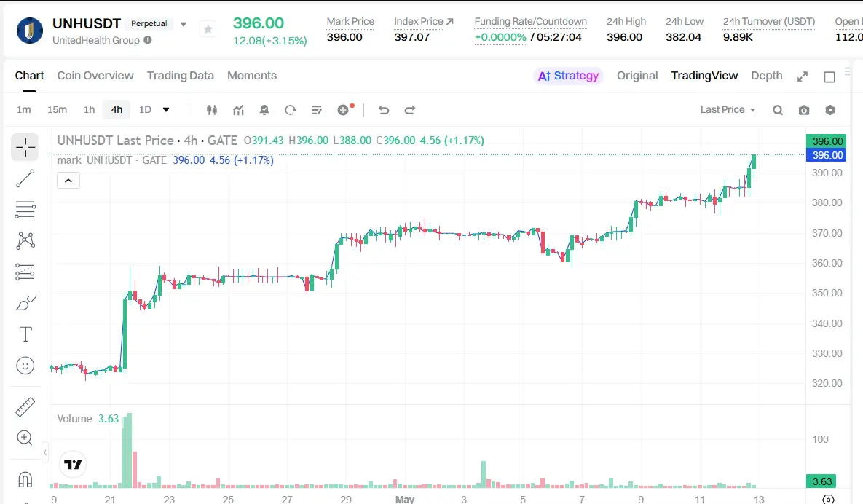Viewport: 863px width, 504px height.
Task: Activate the zoom in tool
Action: click(25, 438)
